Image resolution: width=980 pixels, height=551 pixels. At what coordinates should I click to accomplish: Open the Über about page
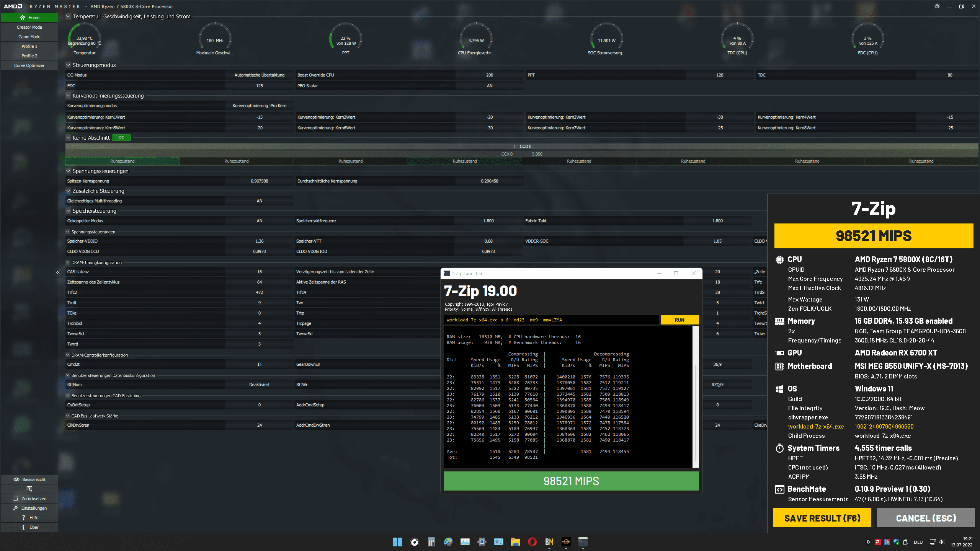[x=29, y=527]
